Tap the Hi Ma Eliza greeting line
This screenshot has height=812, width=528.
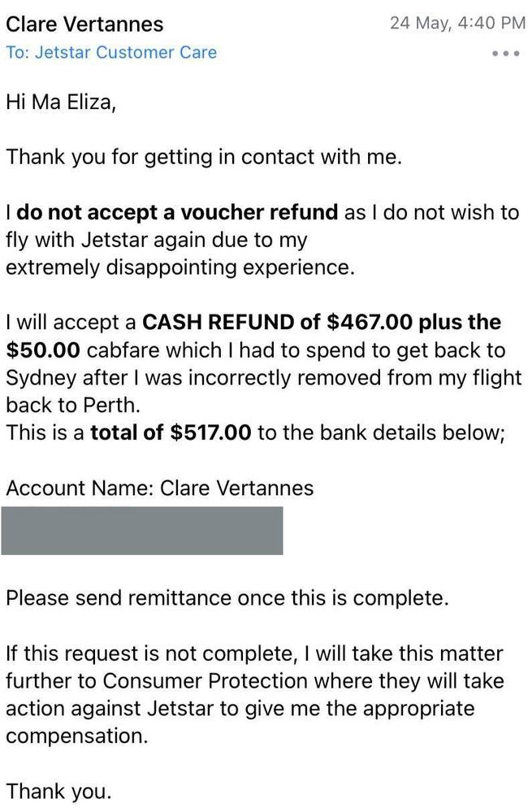tap(61, 102)
